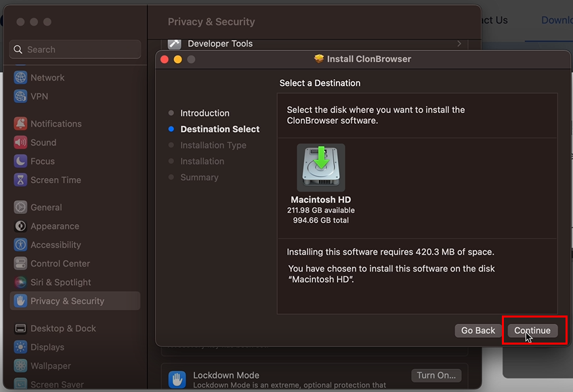This screenshot has height=392, width=573.
Task: Close the Install ClonBrowser window
Action: coord(165,59)
